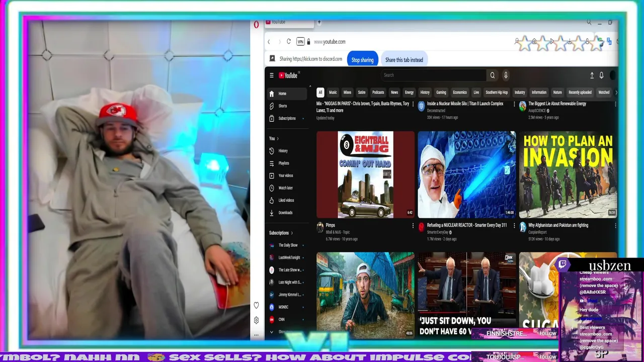The image size is (644, 362).
Task: Click the CaspianReport channel avatar
Action: pyautogui.click(x=523, y=227)
